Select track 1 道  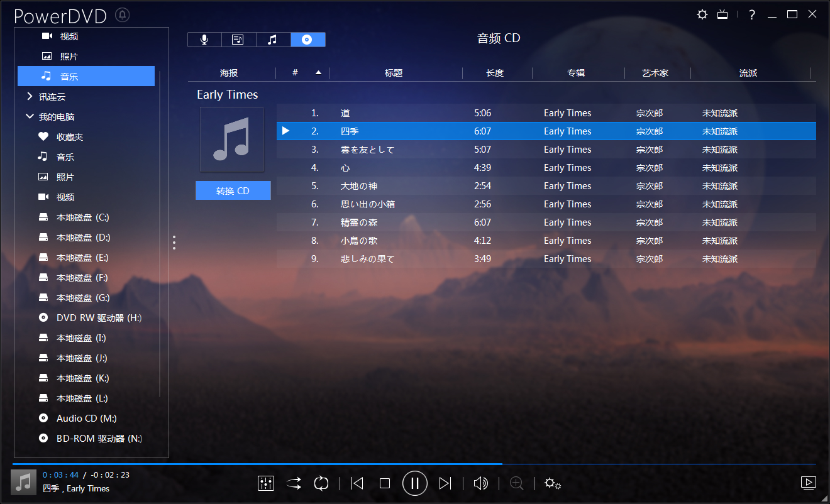[x=546, y=113]
